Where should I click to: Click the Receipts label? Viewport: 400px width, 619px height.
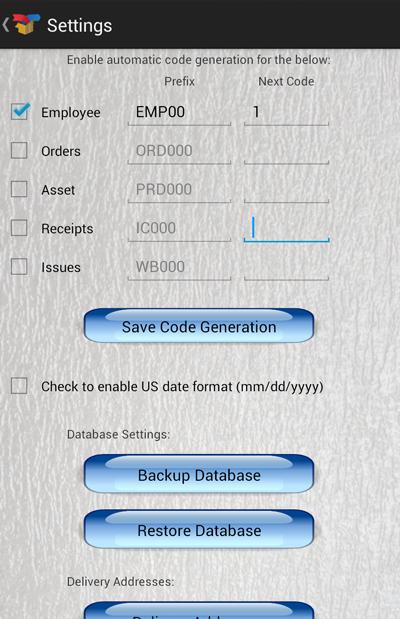(x=67, y=229)
